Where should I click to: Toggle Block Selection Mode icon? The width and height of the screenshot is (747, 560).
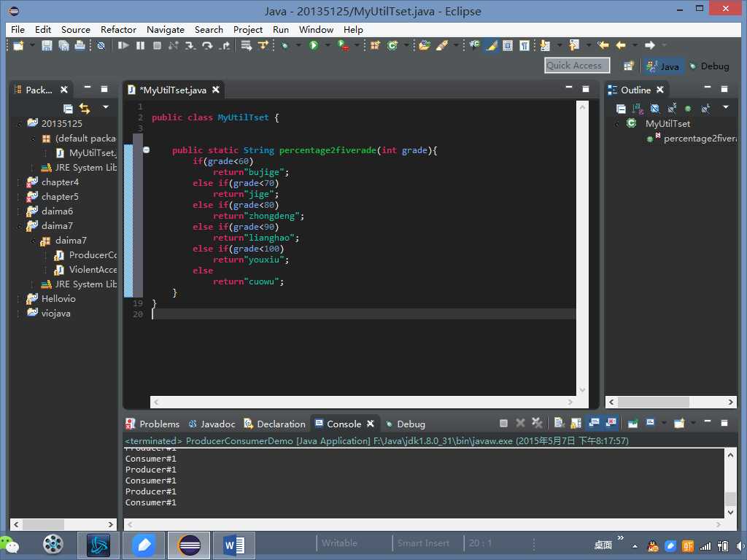click(508, 46)
